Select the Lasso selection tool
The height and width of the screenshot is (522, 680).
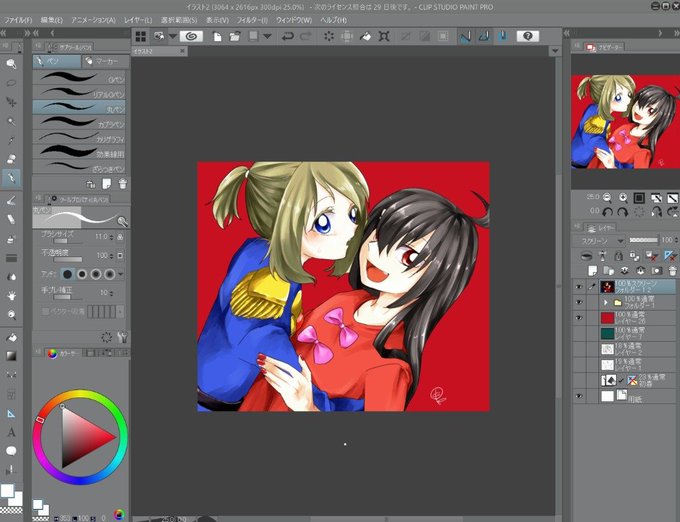click(11, 83)
